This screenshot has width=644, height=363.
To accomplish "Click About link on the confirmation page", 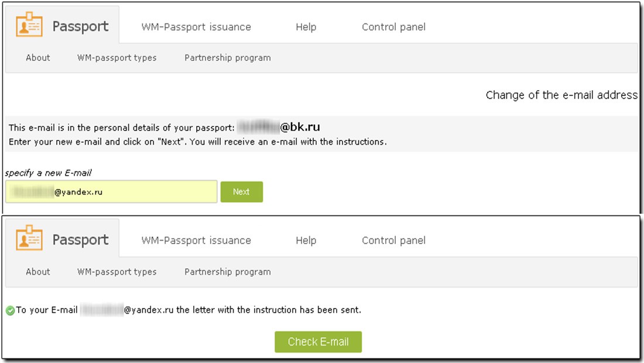I will [x=38, y=272].
